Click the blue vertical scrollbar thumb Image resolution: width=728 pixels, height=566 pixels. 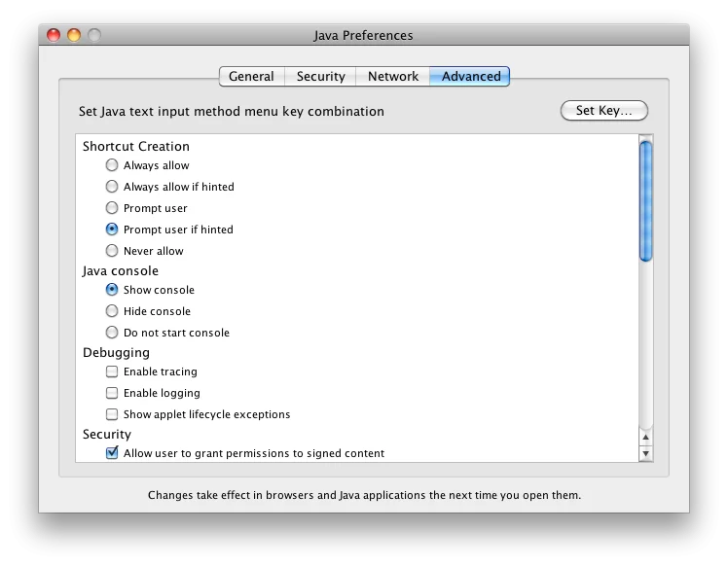point(645,201)
